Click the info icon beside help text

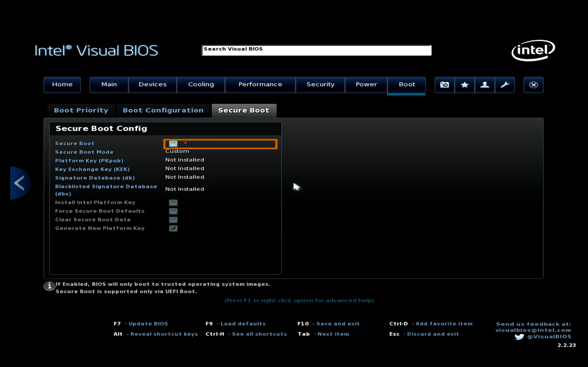[49, 286]
